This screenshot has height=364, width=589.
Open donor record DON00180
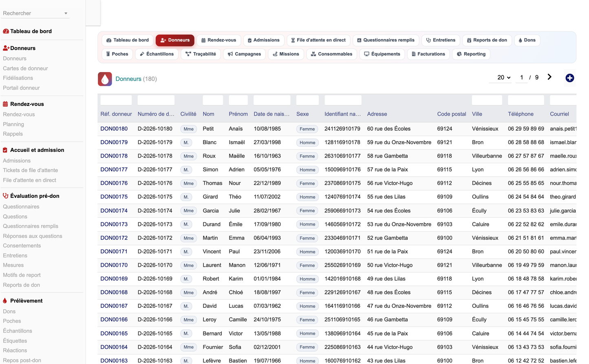coord(114,129)
